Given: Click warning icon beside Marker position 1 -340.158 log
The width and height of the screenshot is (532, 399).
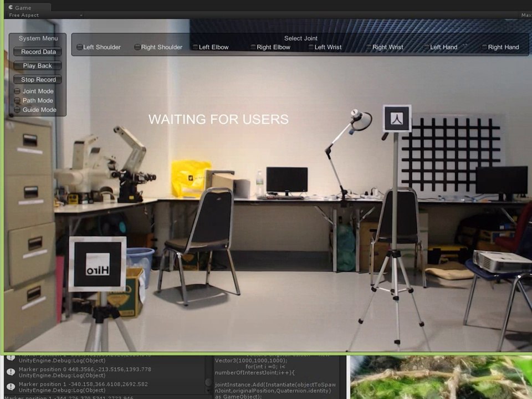Looking at the screenshot, I should tap(11, 387).
